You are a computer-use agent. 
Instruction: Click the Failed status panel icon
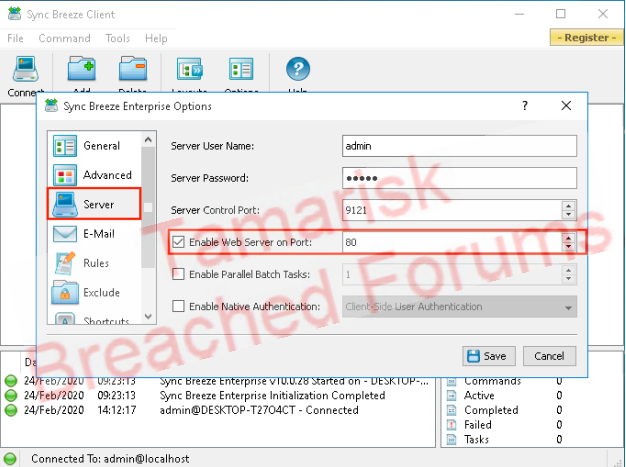452,425
